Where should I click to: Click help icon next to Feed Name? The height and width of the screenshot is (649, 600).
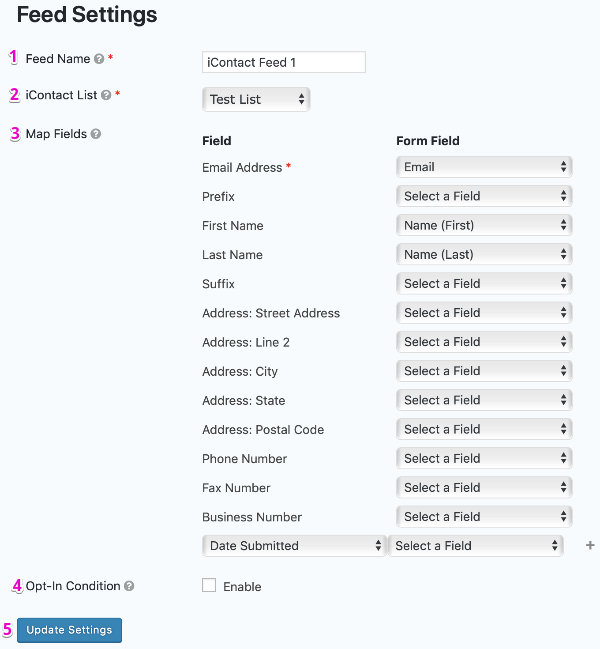[x=99, y=59]
